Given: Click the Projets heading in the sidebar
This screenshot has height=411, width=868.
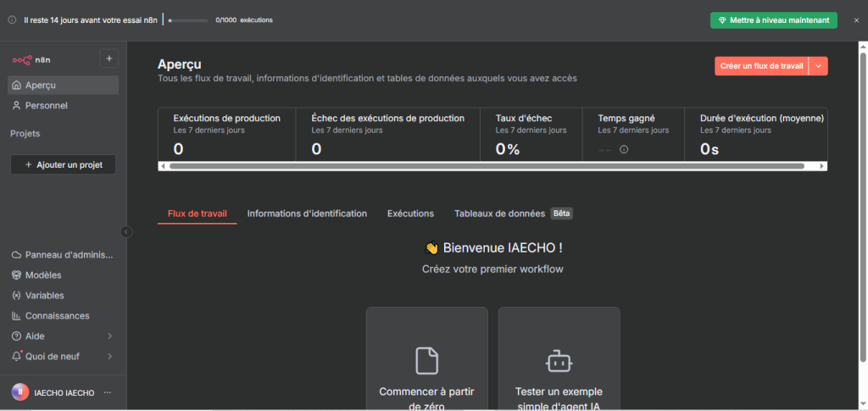Looking at the screenshot, I should pos(25,133).
